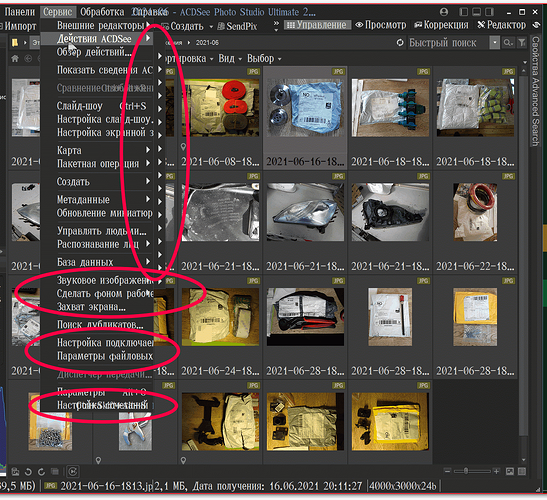The width and height of the screenshot is (547, 500).
Task: Click the first icon in bottom toolbar
Action: (x=15, y=472)
